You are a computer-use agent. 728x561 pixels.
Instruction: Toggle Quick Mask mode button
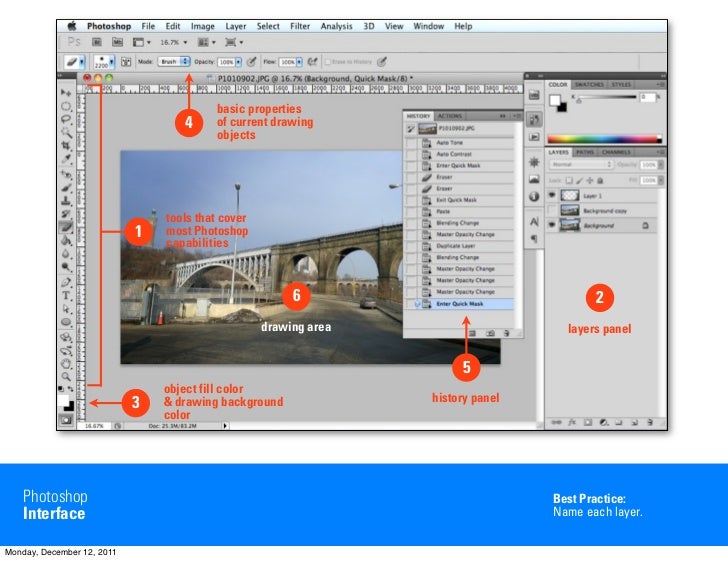[x=66, y=420]
